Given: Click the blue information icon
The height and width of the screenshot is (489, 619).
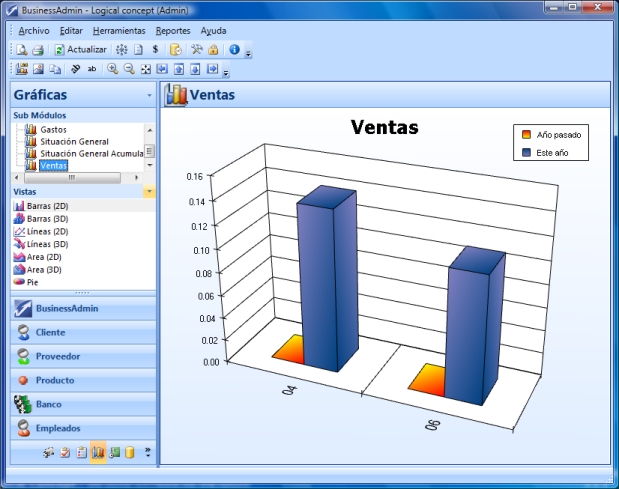Looking at the screenshot, I should [x=234, y=49].
